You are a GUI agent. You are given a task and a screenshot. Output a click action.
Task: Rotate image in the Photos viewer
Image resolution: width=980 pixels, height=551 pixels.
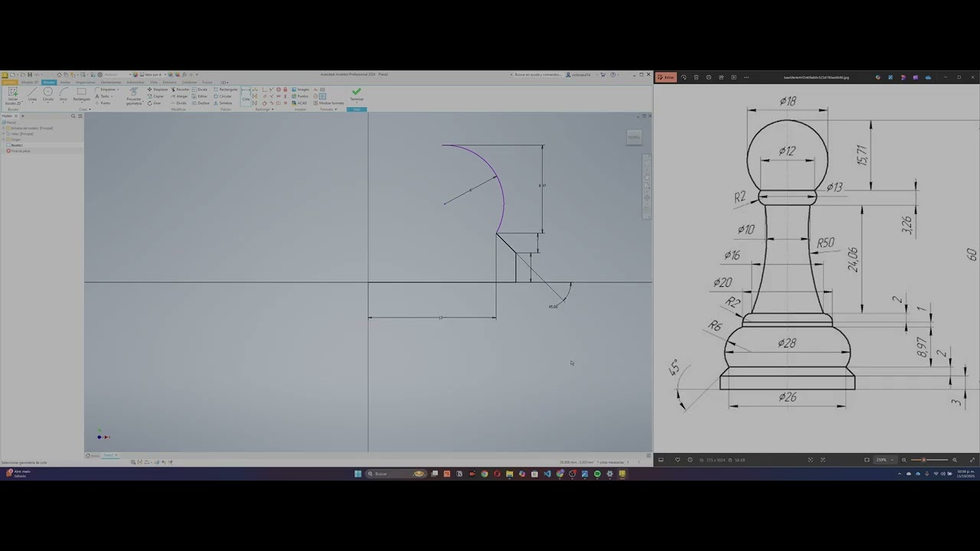[684, 77]
